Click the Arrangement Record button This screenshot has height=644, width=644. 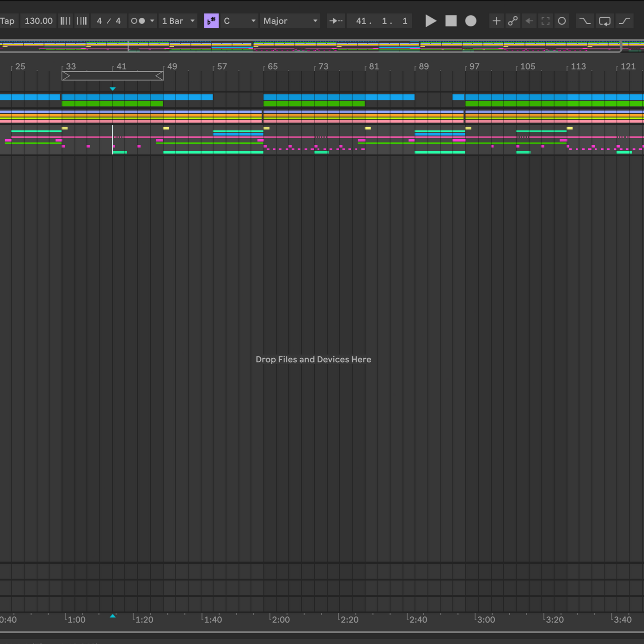(x=471, y=21)
